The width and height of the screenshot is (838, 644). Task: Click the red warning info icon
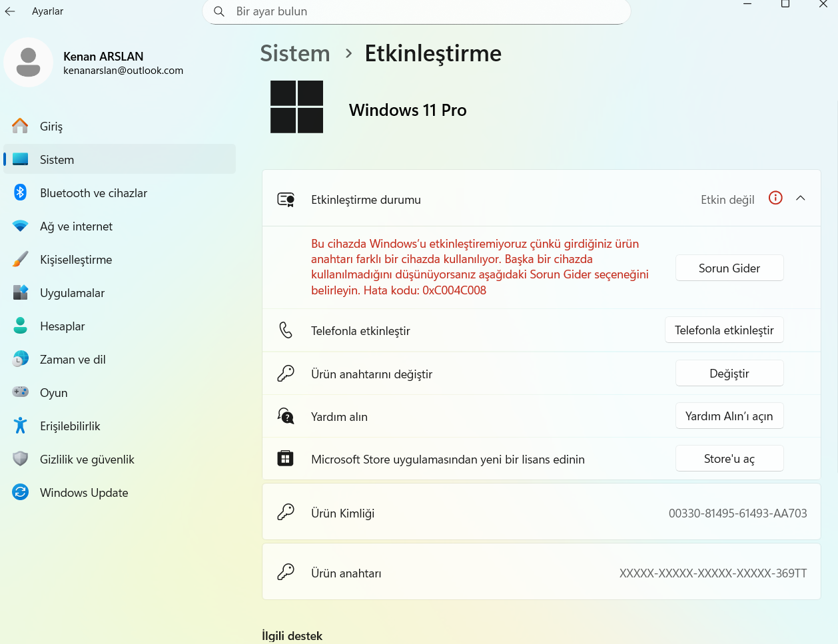point(775,198)
